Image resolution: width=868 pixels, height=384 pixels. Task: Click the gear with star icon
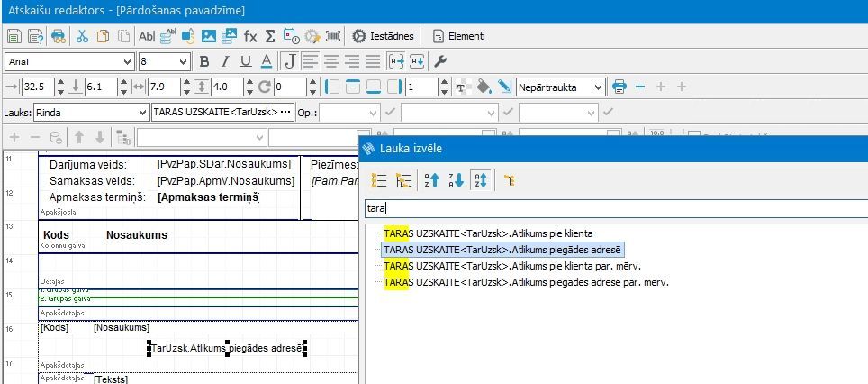coord(312,37)
